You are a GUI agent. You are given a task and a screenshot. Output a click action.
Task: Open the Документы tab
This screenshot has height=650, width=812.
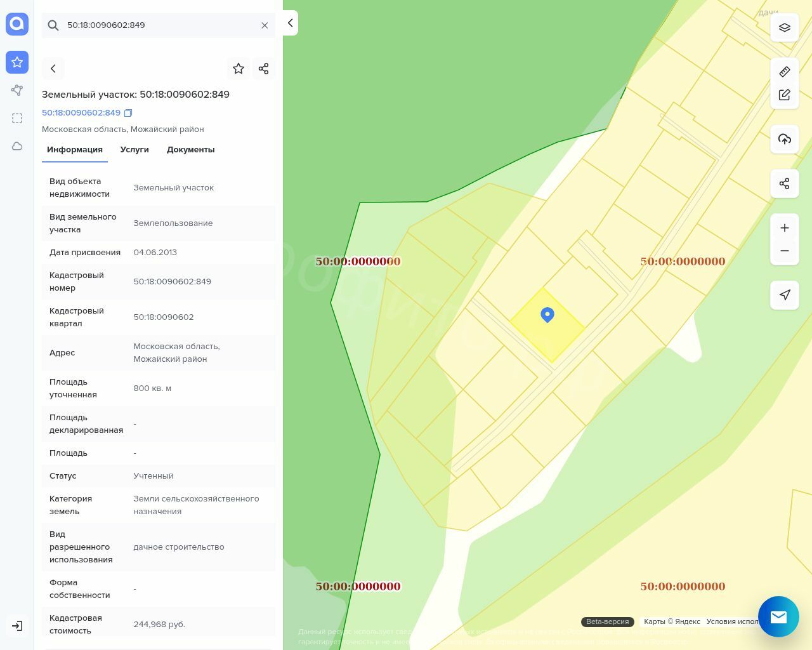(x=190, y=150)
